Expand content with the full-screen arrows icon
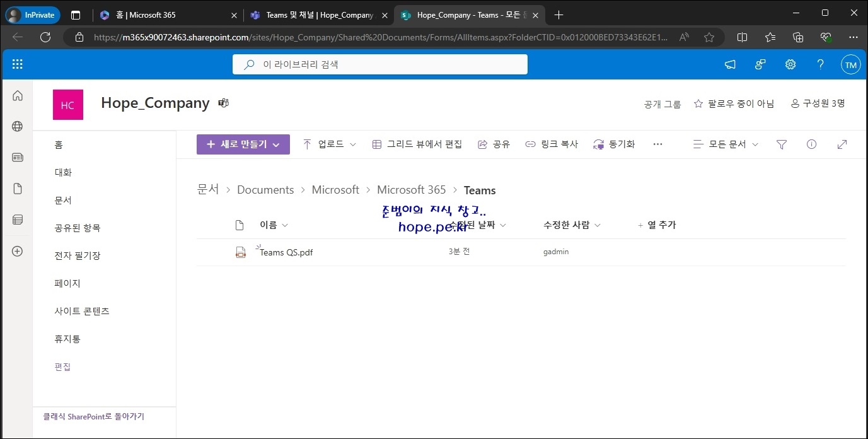868x439 pixels. click(x=842, y=144)
